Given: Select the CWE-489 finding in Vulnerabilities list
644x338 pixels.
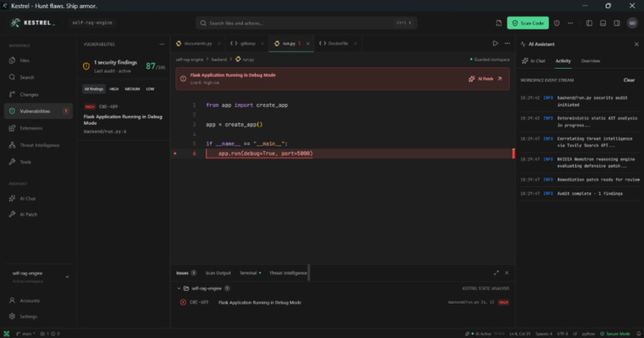Looking at the screenshot, I should coord(123,119).
